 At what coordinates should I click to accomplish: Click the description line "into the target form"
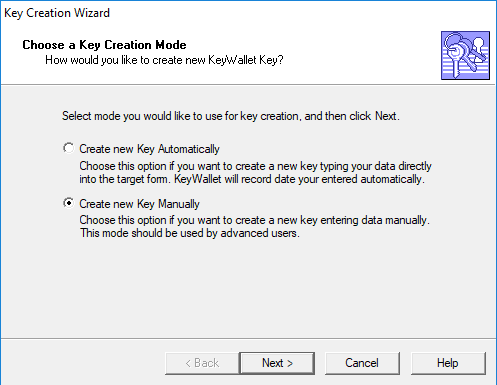click(x=252, y=179)
